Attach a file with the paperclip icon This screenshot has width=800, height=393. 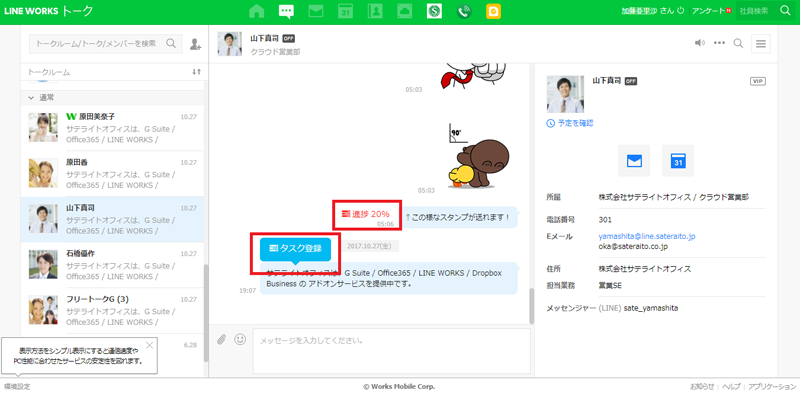click(221, 339)
